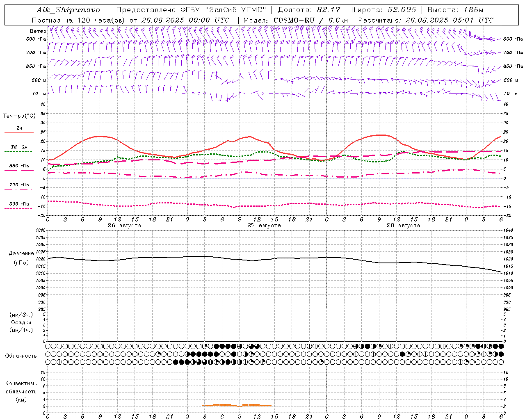Click the '850 гПа' label left of wind barbs

[x=36, y=66]
